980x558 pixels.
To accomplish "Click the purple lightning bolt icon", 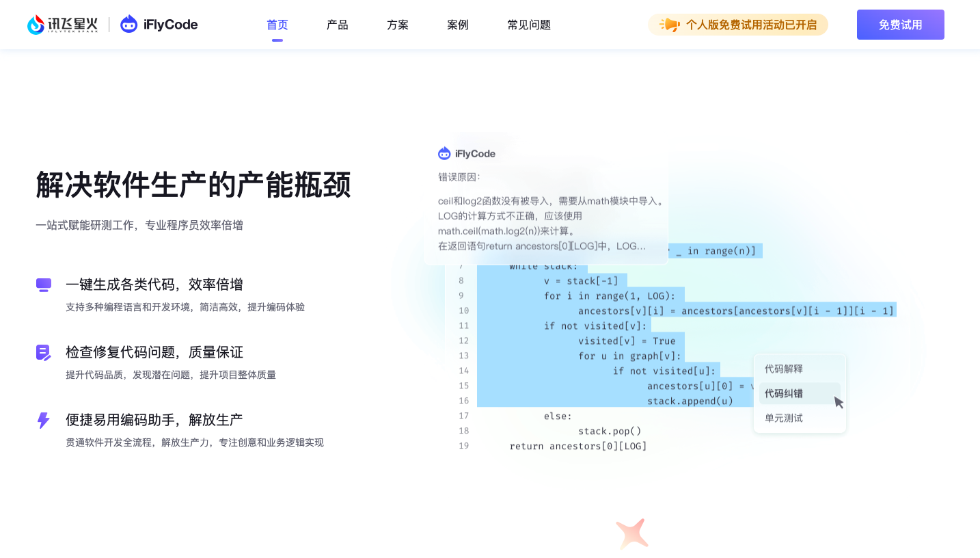I will [44, 420].
